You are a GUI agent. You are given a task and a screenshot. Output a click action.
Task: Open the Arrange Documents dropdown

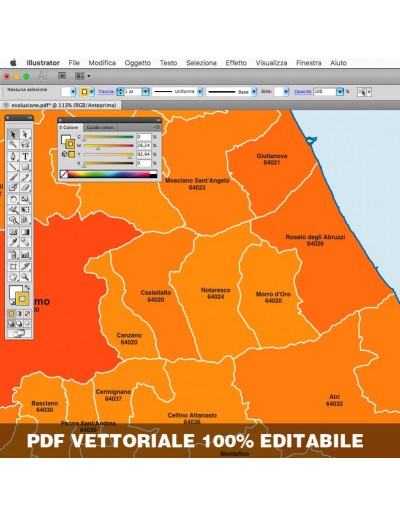pyautogui.click(x=82, y=76)
